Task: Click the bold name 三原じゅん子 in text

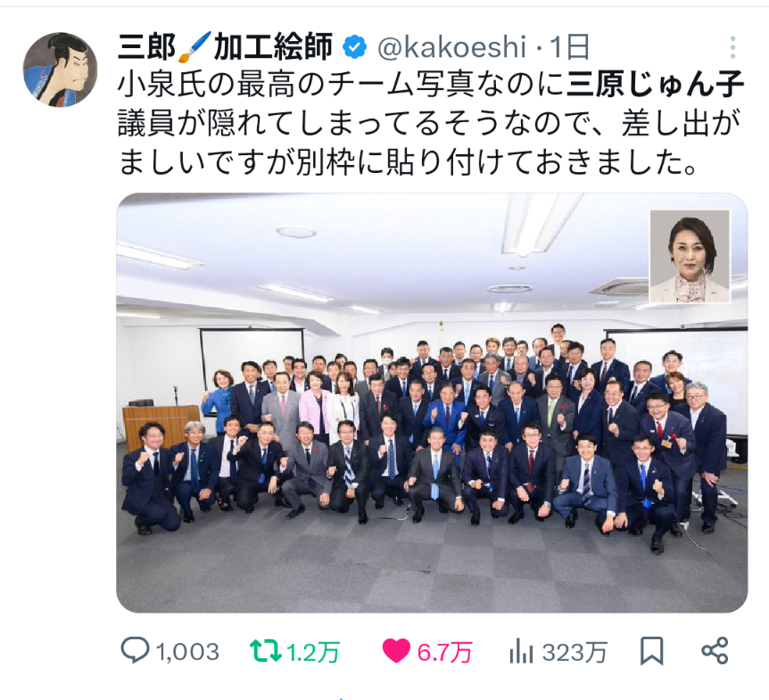Action: 656,85
